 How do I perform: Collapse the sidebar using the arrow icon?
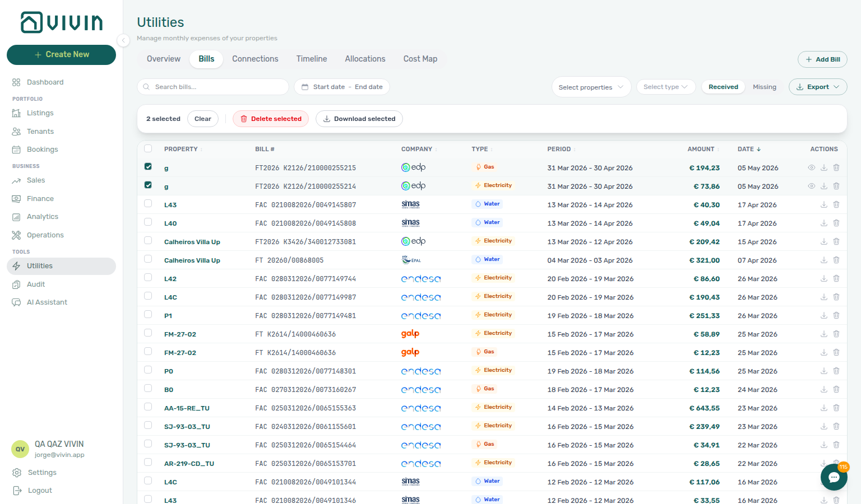(123, 40)
